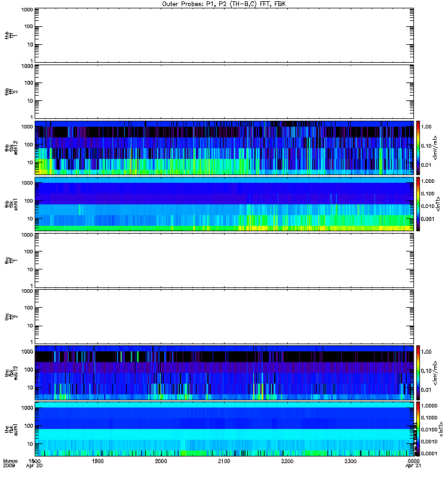The width and height of the screenshot is (448, 478).
Task: Click the 10 y-axis tick of the thb fff 2 panel
Action: click(x=30, y=101)
